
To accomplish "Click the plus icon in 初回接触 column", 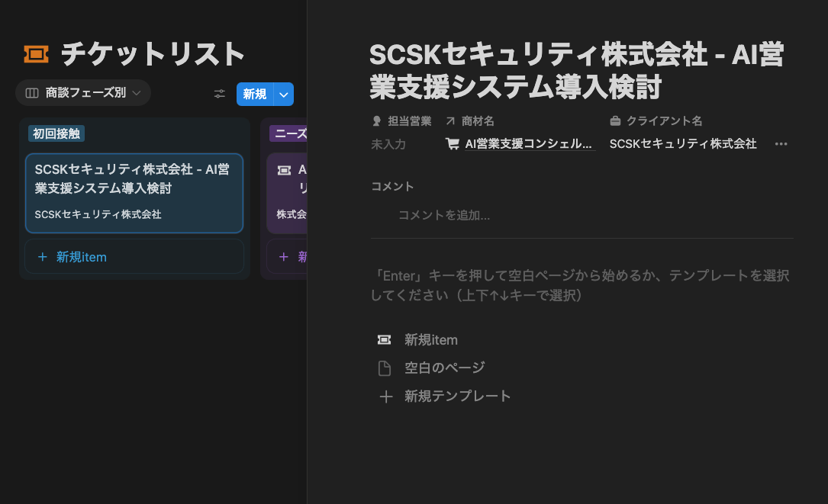I will pos(42,257).
